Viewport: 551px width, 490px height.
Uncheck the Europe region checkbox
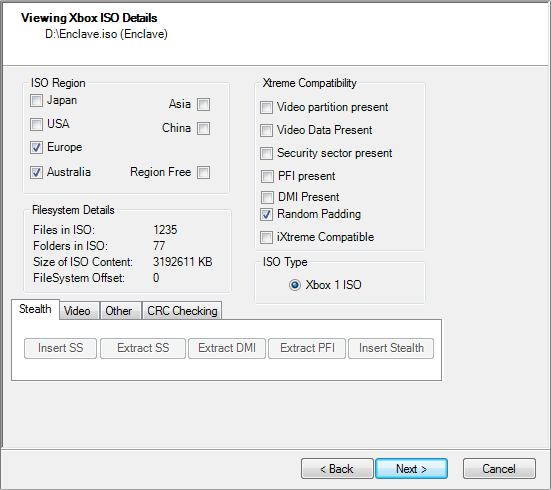tap(36, 148)
